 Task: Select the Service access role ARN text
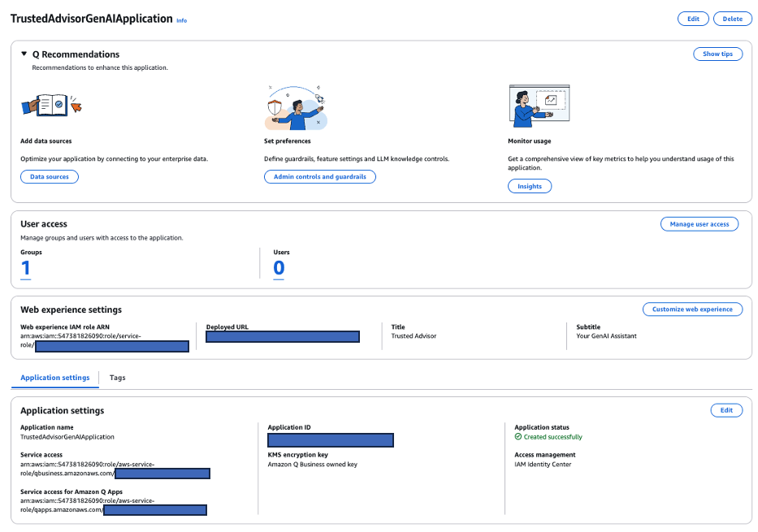[115, 469]
